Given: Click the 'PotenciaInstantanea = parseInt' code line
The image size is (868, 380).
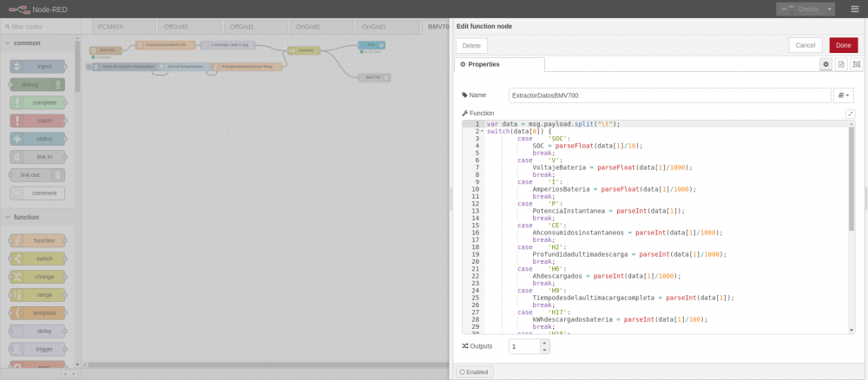Looking at the screenshot, I should 608,211.
